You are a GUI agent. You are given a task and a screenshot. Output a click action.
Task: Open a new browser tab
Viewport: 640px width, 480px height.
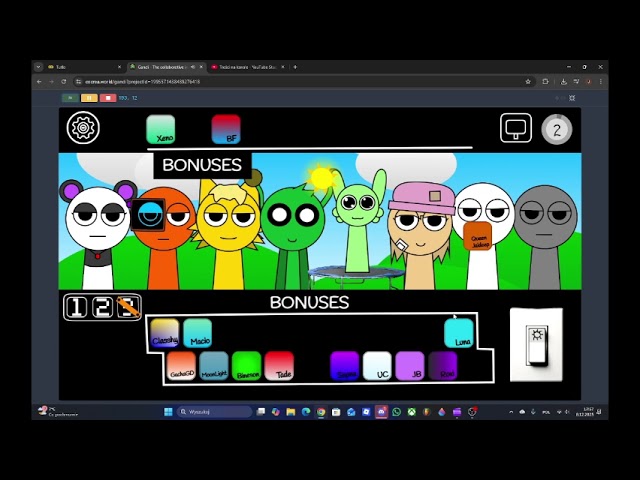(295, 67)
